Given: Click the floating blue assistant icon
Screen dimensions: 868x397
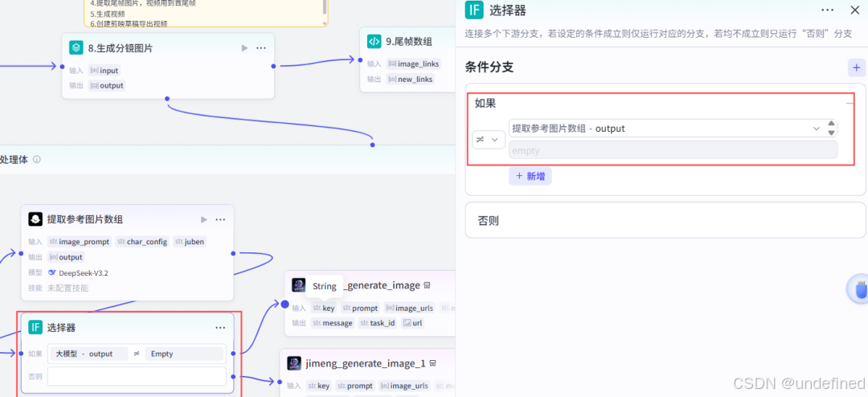Looking at the screenshot, I should (x=860, y=289).
